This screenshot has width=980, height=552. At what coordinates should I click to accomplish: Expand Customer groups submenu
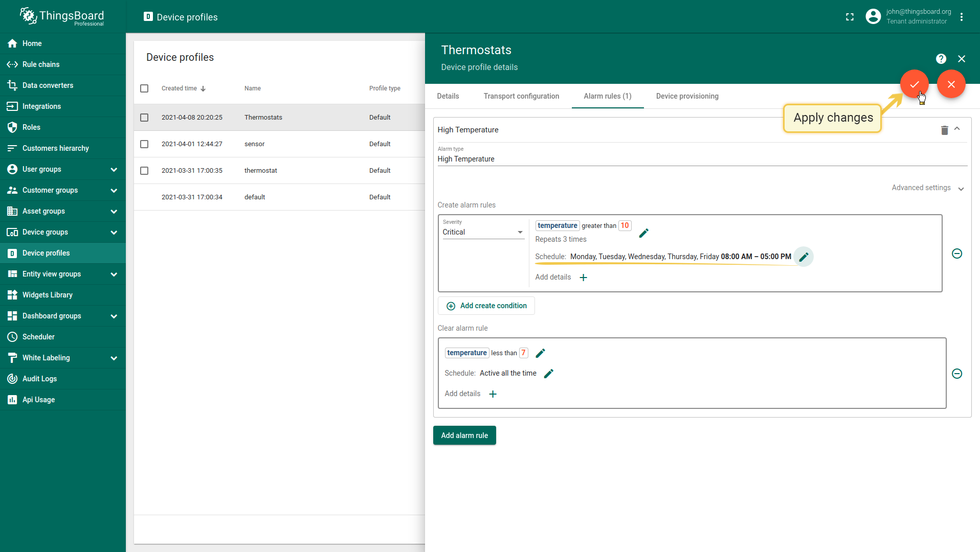pos(114,190)
